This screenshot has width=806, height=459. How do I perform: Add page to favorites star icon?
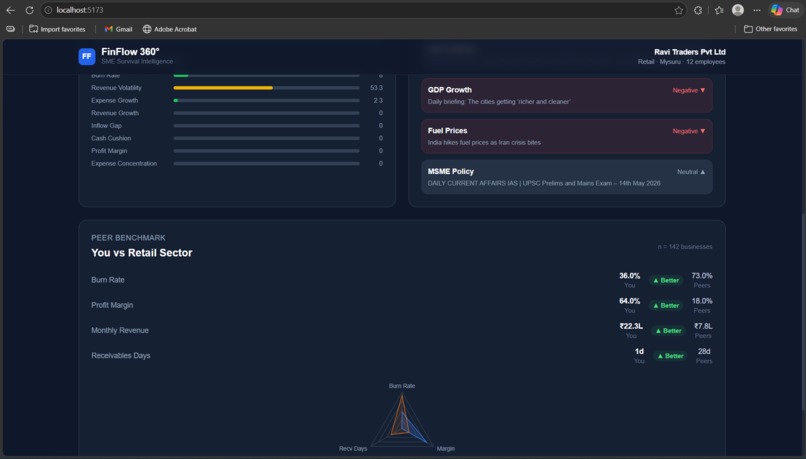[679, 10]
